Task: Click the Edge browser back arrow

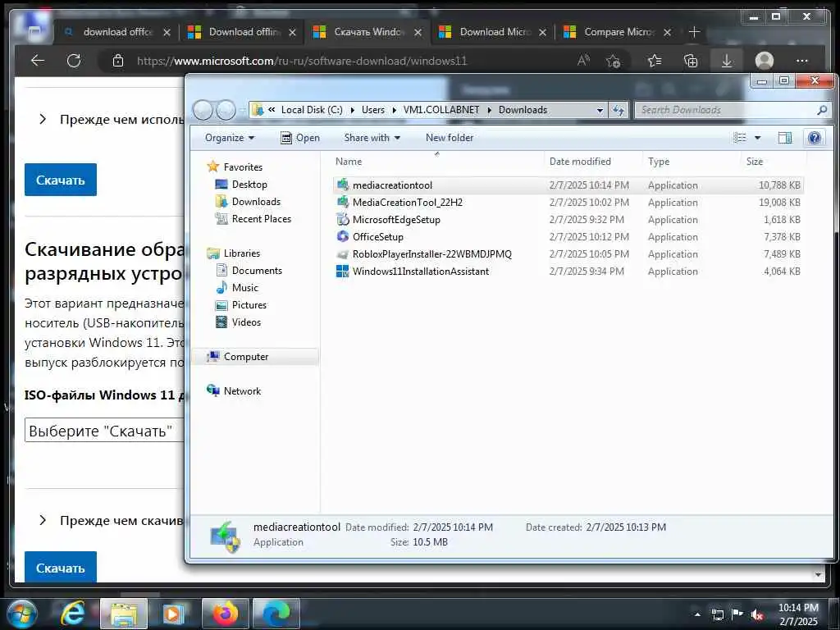Action: coord(38,61)
